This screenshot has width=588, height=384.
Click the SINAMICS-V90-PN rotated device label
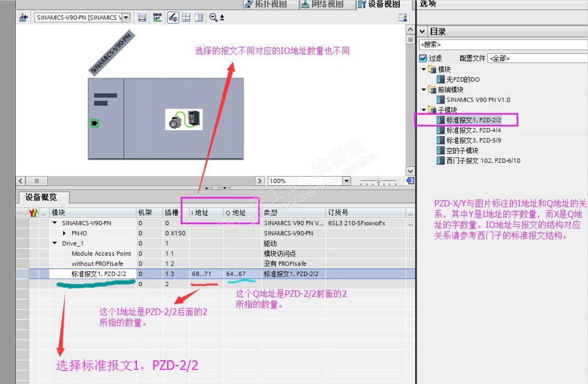click(111, 52)
